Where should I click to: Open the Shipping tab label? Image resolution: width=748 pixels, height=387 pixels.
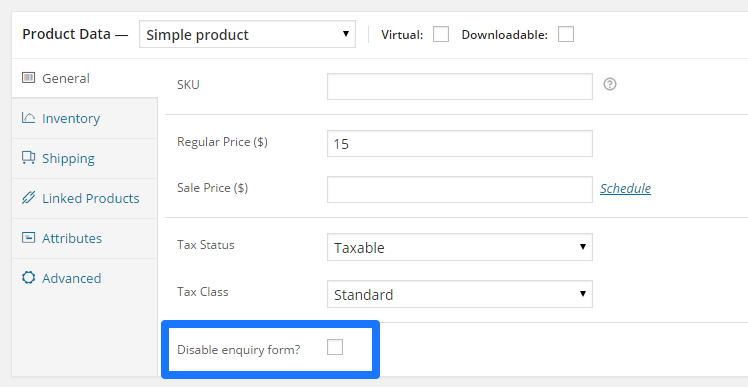tap(68, 158)
